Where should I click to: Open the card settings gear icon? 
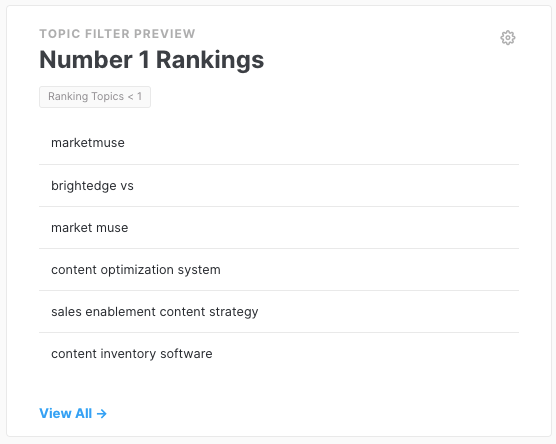(507, 38)
